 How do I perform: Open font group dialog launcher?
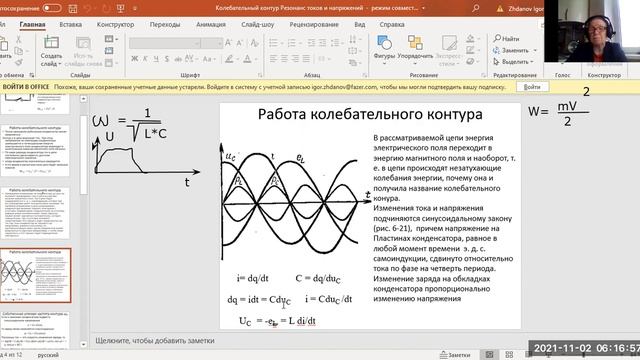pos(260,75)
